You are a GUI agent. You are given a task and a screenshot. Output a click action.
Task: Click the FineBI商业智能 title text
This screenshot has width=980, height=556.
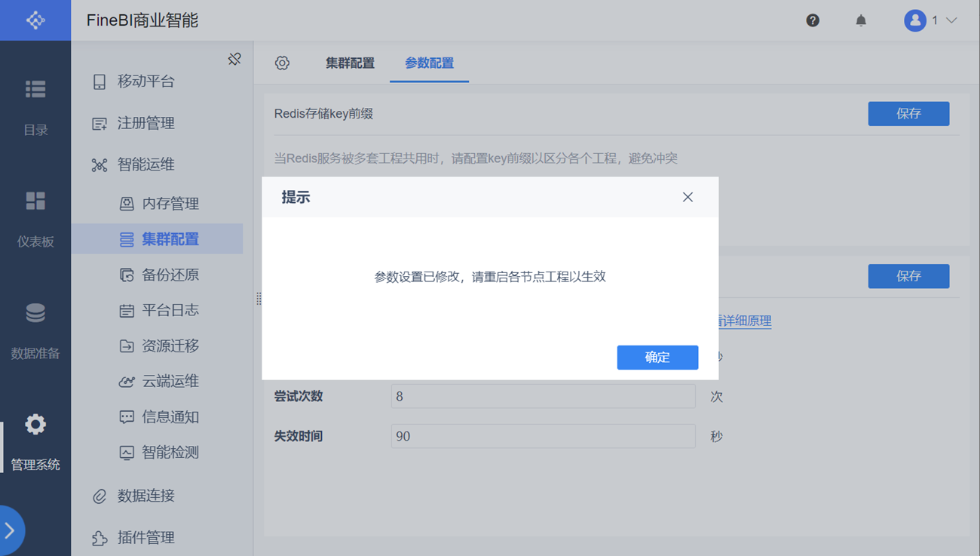click(x=142, y=20)
